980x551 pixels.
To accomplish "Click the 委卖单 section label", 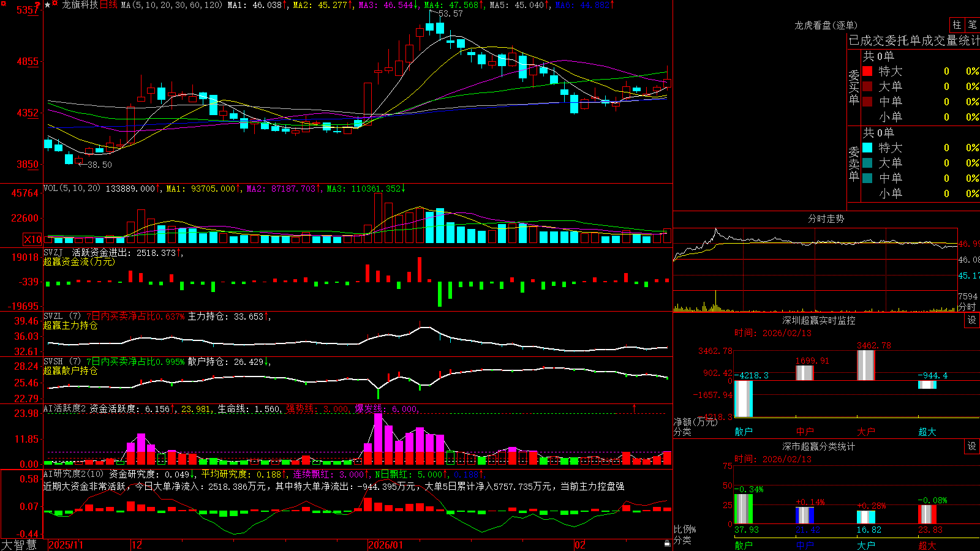I will 854,164.
